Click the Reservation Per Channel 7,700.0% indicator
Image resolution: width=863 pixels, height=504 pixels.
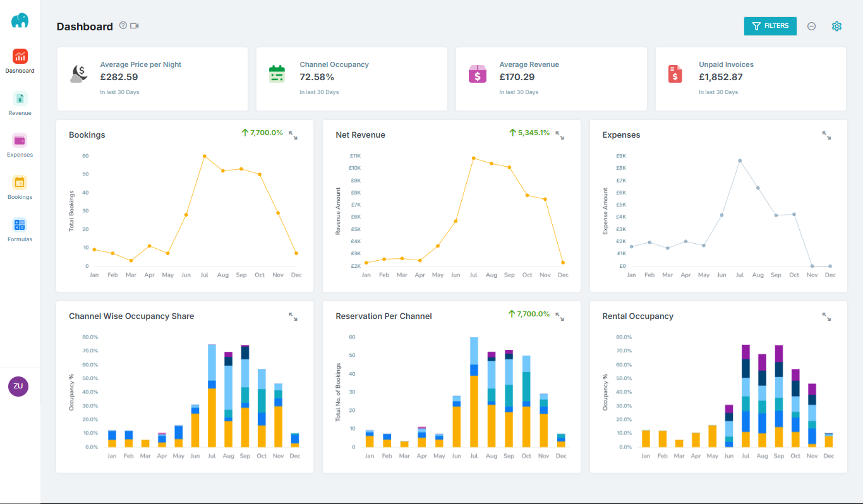click(529, 314)
